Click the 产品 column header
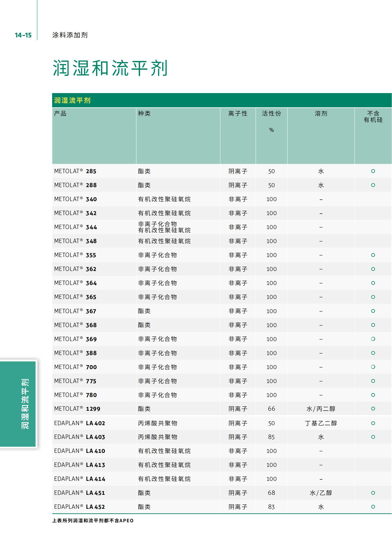 (x=60, y=113)
